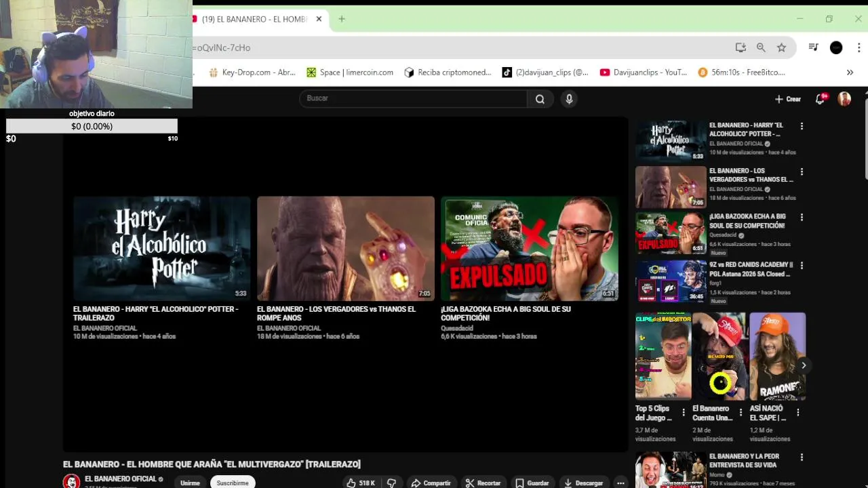Click the Compartir share button
868x488 pixels.
click(x=431, y=483)
